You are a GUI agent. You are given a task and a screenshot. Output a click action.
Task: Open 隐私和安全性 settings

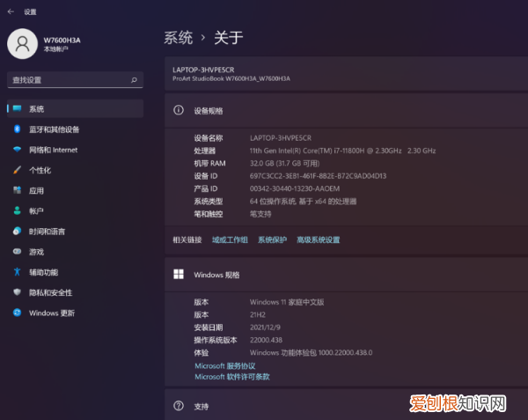[75, 292]
